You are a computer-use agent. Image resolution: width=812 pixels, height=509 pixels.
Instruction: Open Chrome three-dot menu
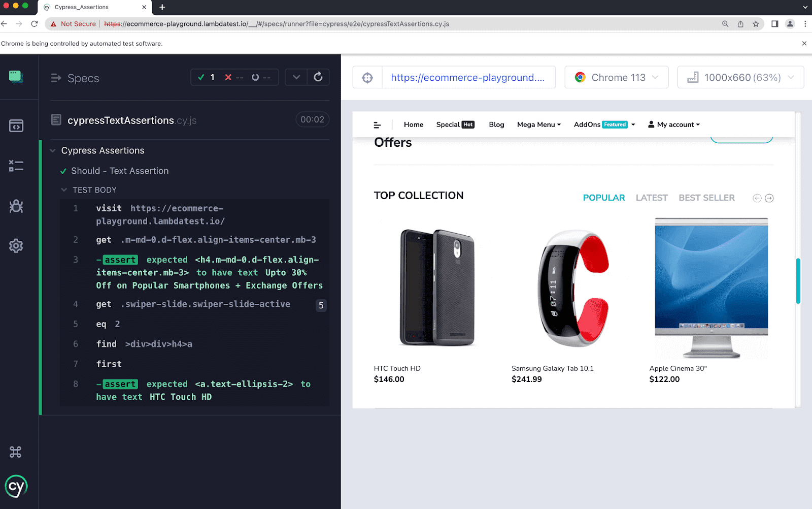tap(805, 24)
